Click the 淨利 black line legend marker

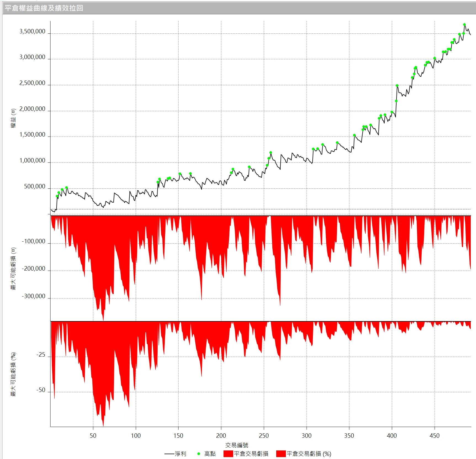(169, 454)
